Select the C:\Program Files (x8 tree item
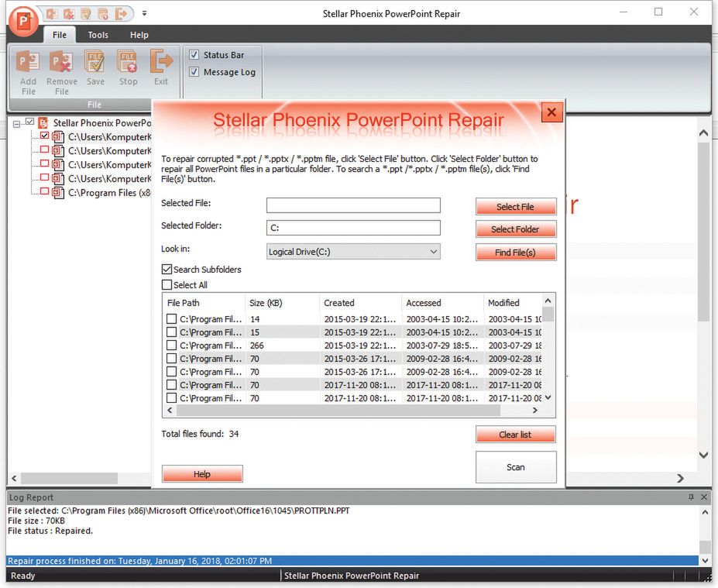The image size is (718, 588). [x=109, y=193]
